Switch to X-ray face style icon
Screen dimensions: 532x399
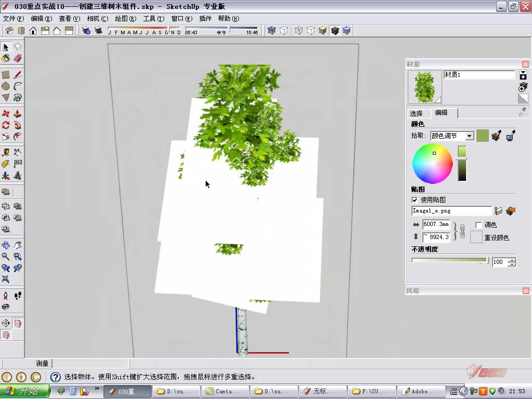pyautogui.click(x=271, y=31)
